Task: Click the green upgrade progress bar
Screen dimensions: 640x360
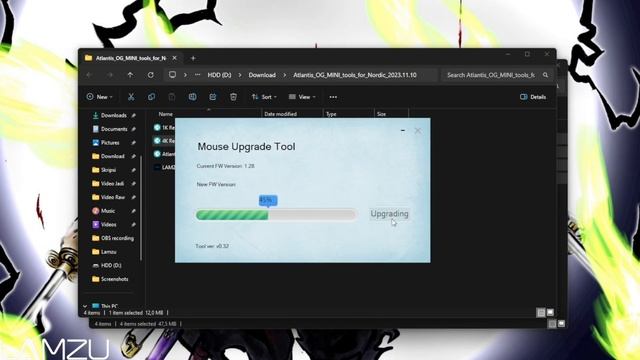Action: (x=276, y=215)
